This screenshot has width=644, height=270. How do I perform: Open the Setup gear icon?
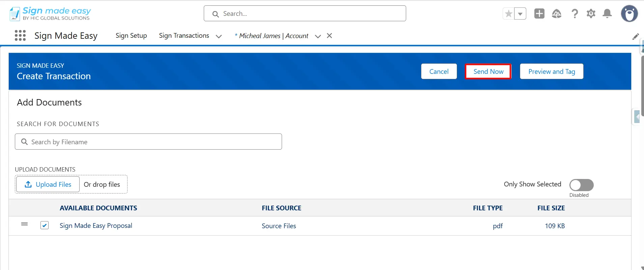click(591, 13)
